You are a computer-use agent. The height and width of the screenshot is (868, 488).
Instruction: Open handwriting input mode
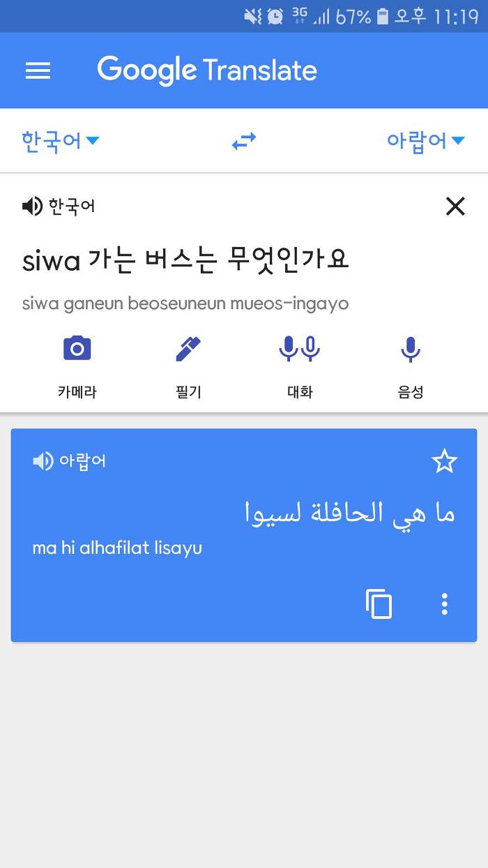188,348
